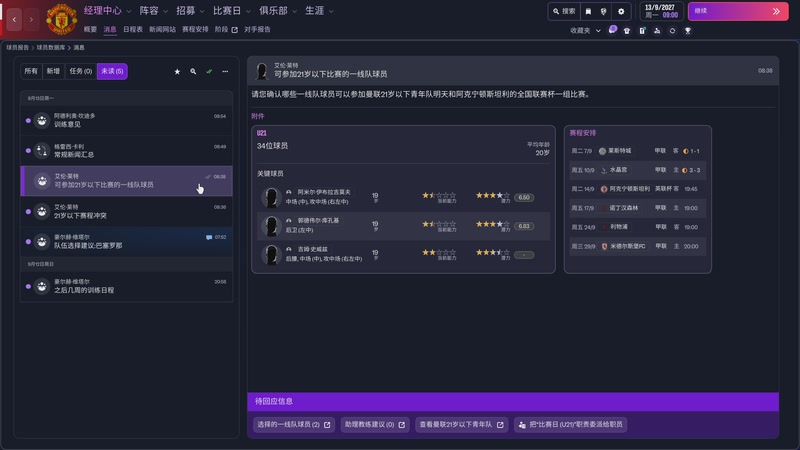Delegate 比赛日(U21) duties to staff button
Screen dimensions: 800x450
click(x=570, y=424)
